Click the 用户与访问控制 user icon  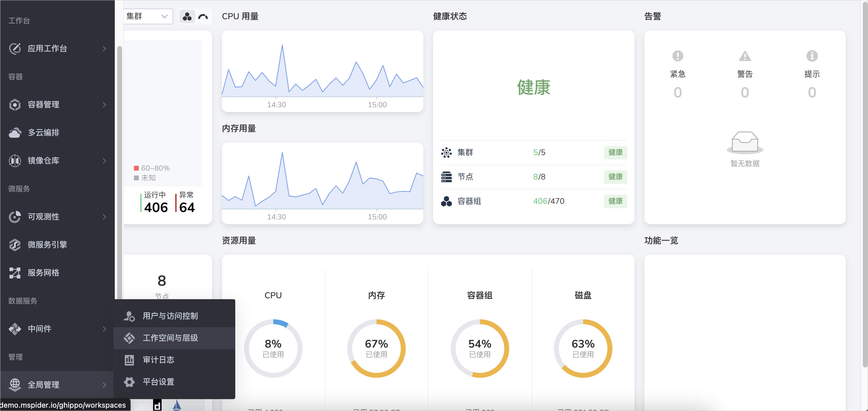[x=129, y=316]
